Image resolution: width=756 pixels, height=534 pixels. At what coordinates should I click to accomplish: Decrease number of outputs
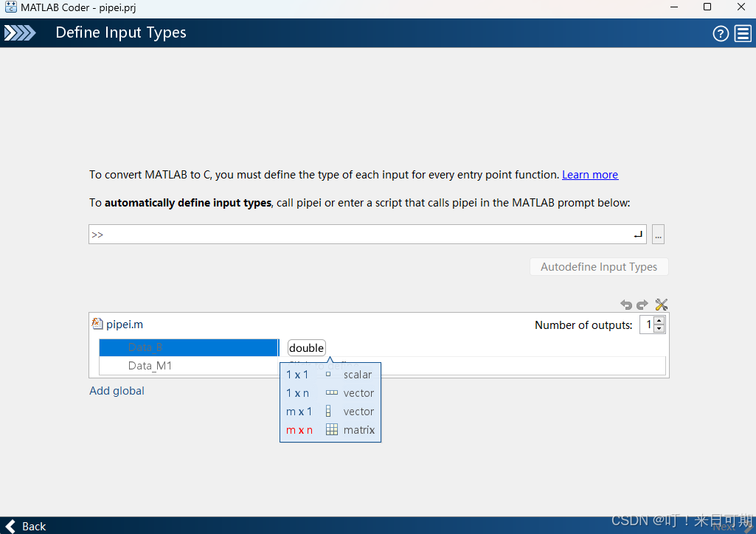pyautogui.click(x=659, y=329)
